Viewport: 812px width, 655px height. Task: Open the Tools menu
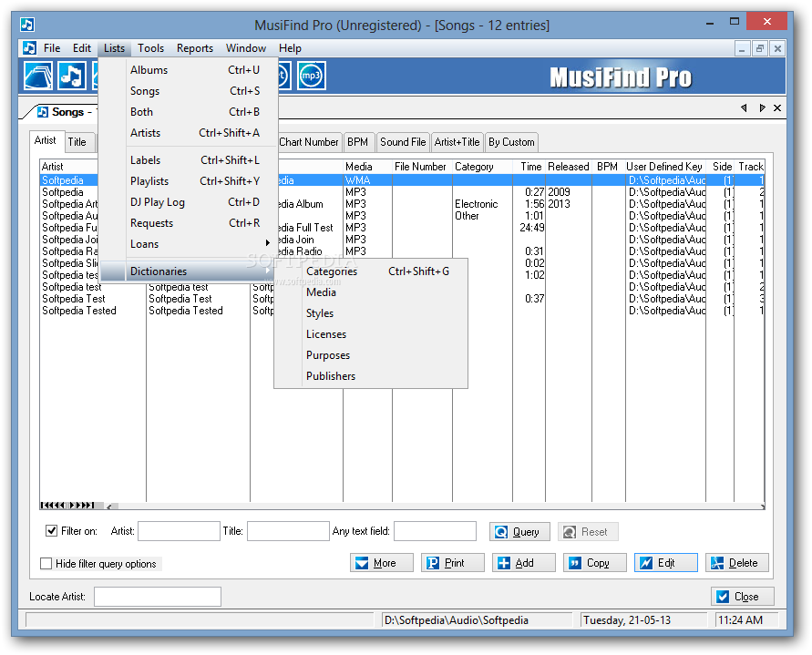coord(150,48)
